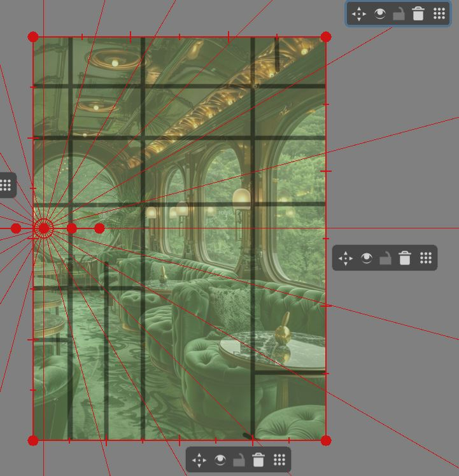This screenshot has height=476, width=459.
Task: Click the move icon in the highlighted top-right widget
Action: tap(359, 14)
